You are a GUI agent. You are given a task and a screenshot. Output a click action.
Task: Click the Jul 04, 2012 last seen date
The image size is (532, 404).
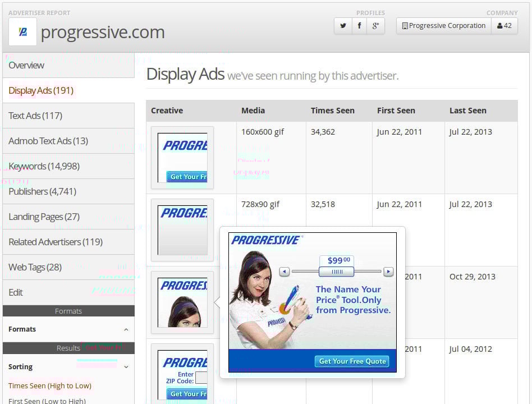[471, 349]
